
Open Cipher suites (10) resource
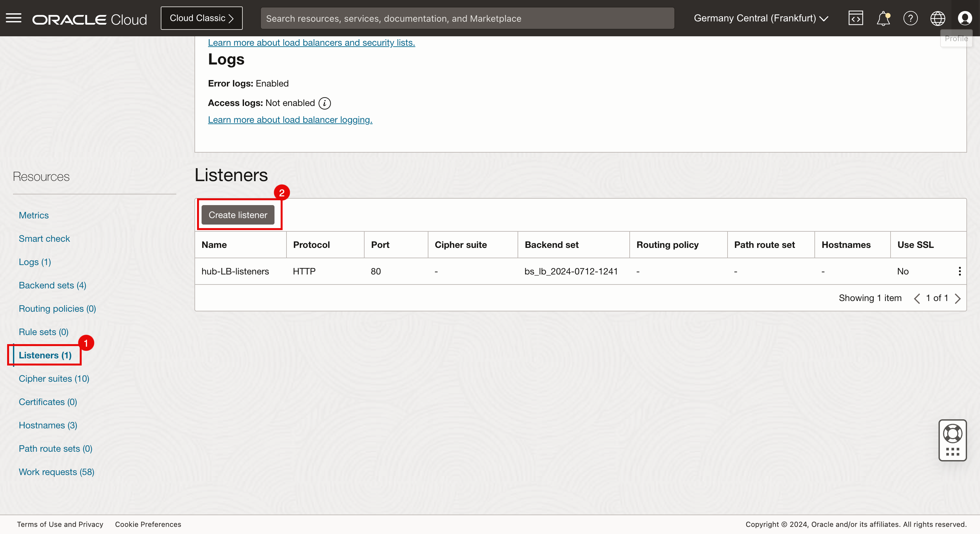(54, 378)
